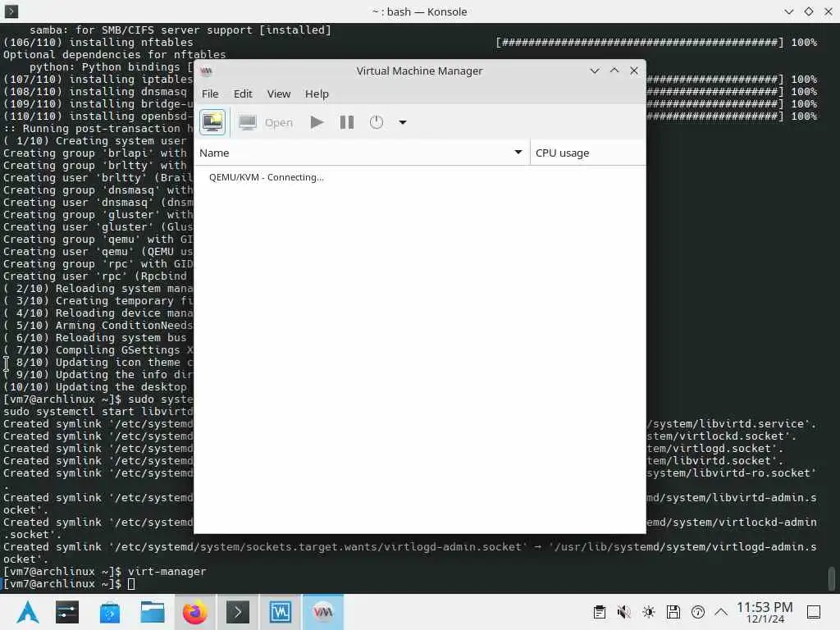Viewport: 840px width, 630px height.
Task: Open the clock showing 11:53 PM
Action: click(x=765, y=612)
